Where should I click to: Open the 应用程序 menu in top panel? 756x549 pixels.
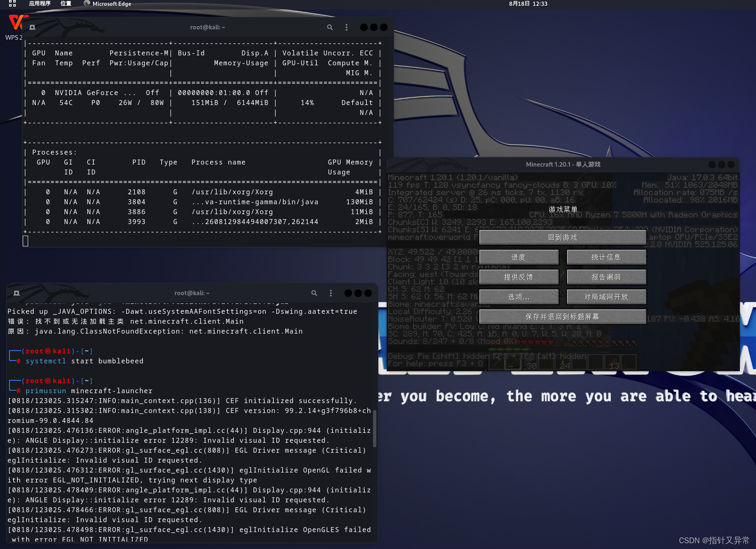pyautogui.click(x=40, y=4)
